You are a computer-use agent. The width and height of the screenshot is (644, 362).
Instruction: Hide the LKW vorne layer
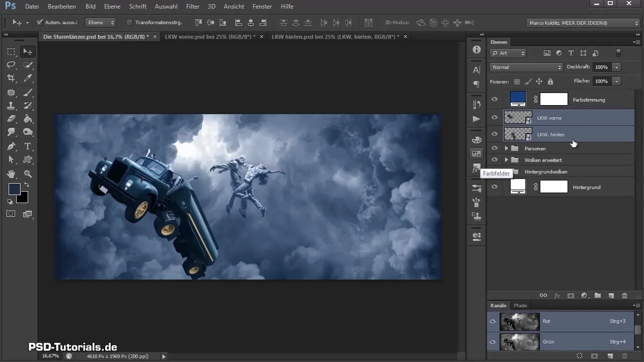point(494,118)
